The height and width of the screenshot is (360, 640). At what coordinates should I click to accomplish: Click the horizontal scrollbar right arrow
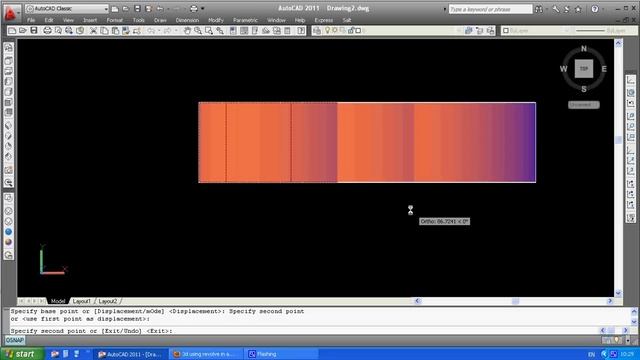click(610, 301)
